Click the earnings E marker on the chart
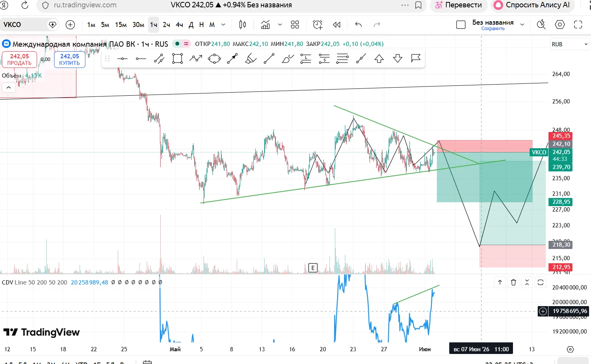 [x=313, y=267]
